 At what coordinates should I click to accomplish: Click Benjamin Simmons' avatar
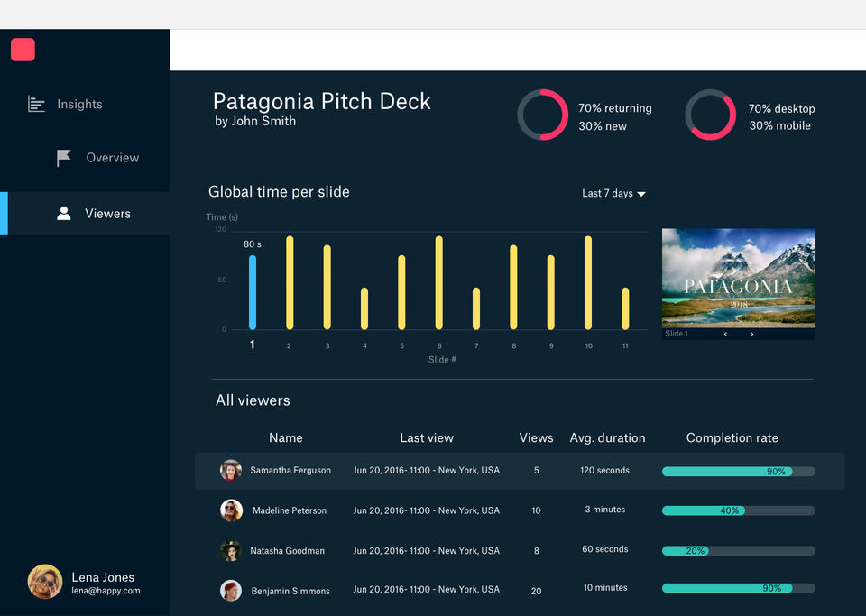tap(231, 591)
